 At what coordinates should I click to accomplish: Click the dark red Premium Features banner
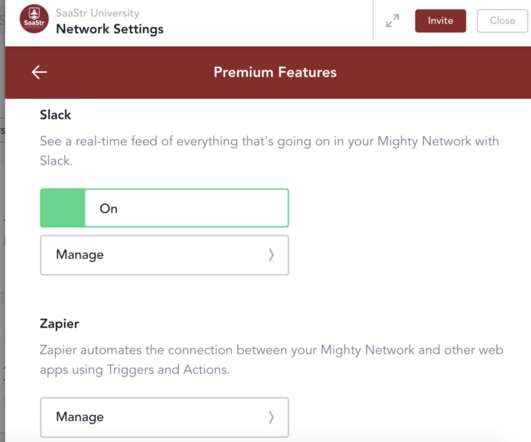(268, 72)
